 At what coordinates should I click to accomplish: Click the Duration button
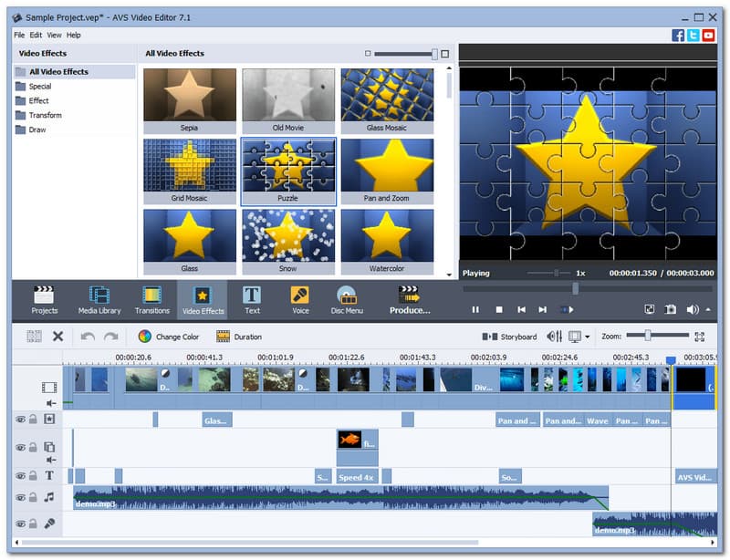(239, 337)
